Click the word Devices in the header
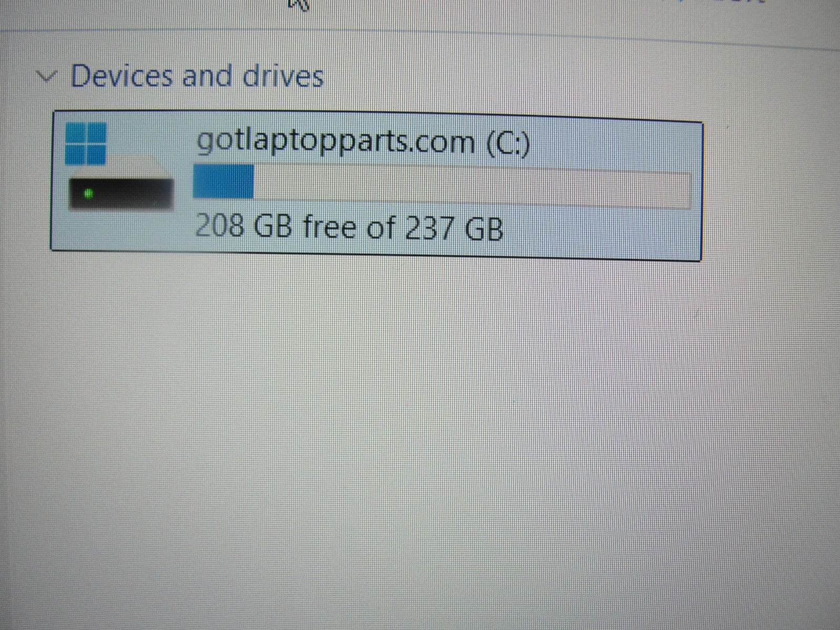840x630 pixels. [121, 76]
